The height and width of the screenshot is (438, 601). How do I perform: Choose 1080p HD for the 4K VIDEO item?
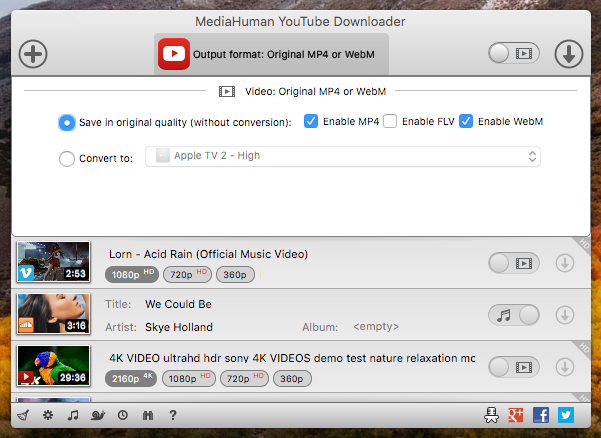tap(189, 379)
